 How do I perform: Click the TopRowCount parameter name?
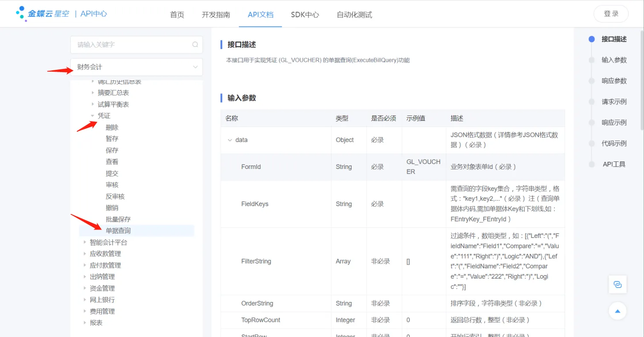pos(261,320)
